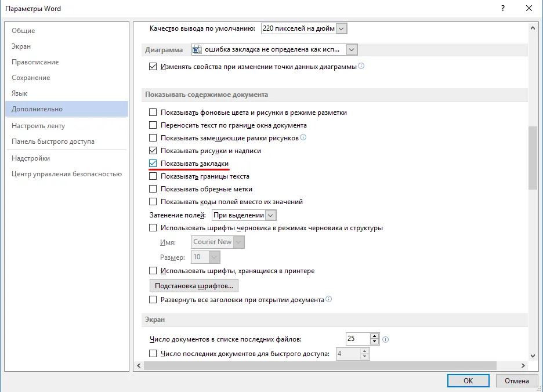543x392 pixels.
Task: Check Число последних документов для быстрого доступа
Action: tap(153, 354)
